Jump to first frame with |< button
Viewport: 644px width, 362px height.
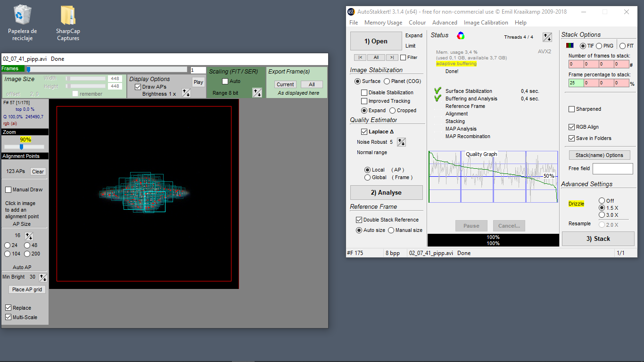click(360, 58)
